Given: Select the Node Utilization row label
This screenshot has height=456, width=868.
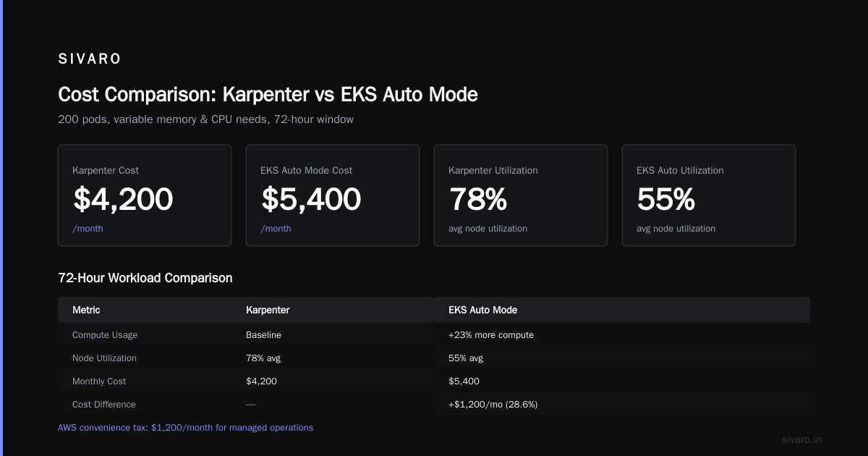Looking at the screenshot, I should click(104, 358).
